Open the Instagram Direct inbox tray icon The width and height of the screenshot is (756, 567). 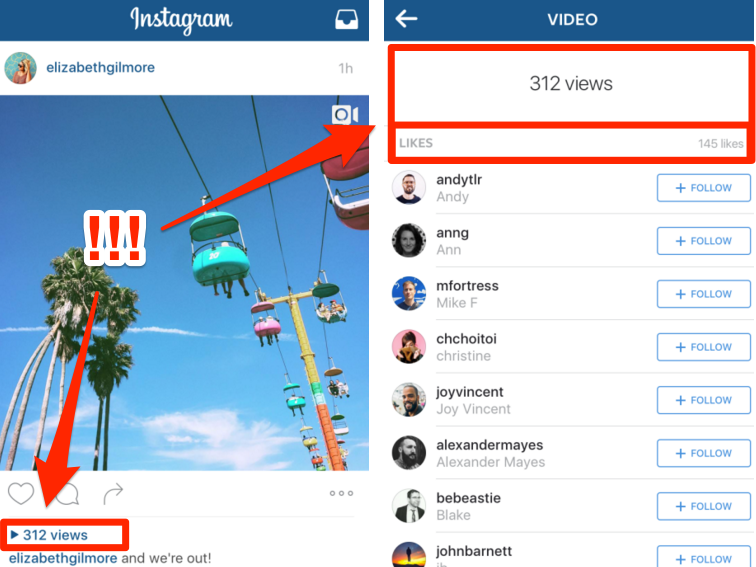(x=346, y=19)
